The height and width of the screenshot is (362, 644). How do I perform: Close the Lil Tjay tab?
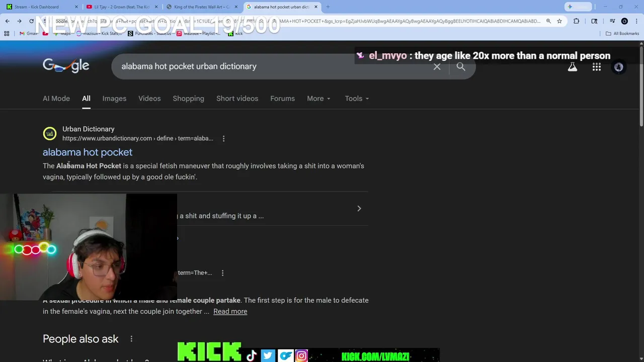[x=156, y=7]
